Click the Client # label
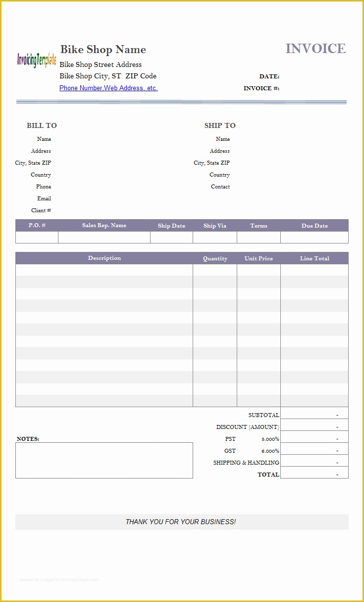The image size is (364, 602). point(41,211)
